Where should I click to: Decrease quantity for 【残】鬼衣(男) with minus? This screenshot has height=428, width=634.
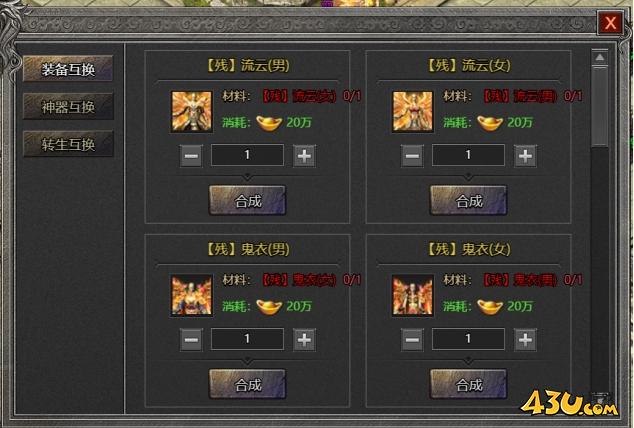(191, 339)
